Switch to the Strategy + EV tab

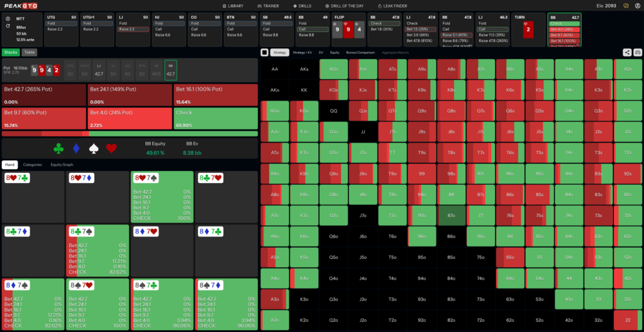point(301,52)
